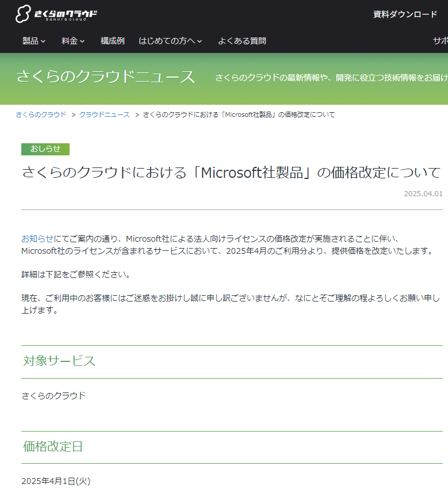Screen dimensions: 448x492
Task: Go to クラウドニュース breadcrumb link
Action: pos(105,115)
